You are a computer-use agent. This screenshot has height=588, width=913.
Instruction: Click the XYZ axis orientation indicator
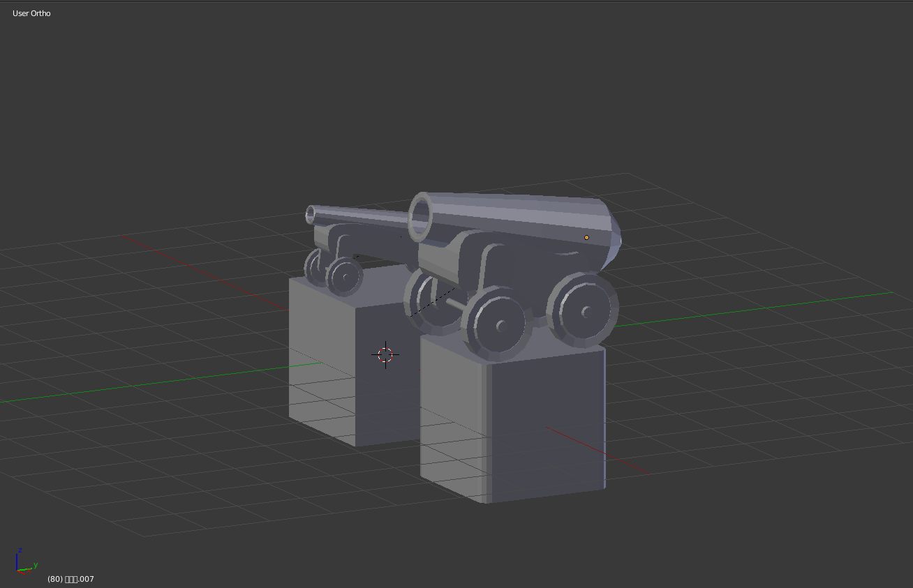(25, 561)
